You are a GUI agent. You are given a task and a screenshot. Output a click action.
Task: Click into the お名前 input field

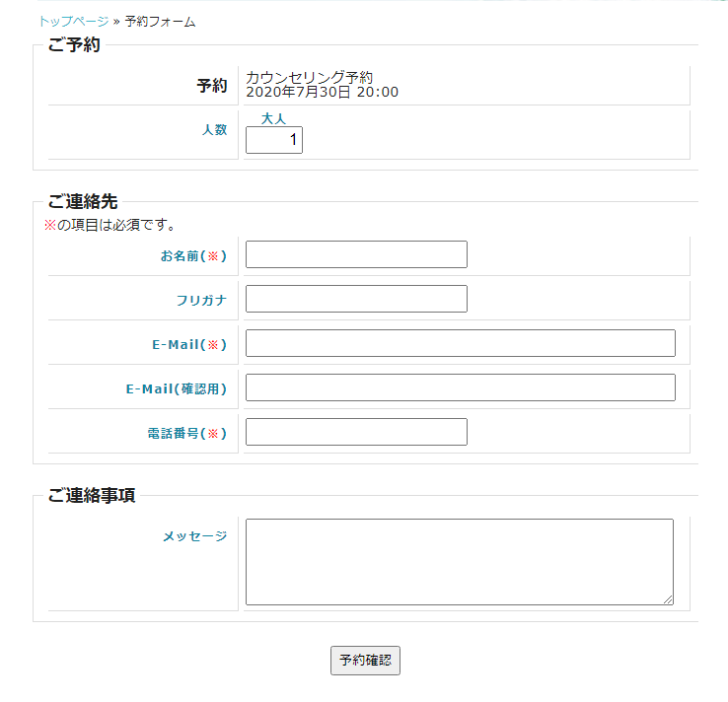click(x=356, y=254)
